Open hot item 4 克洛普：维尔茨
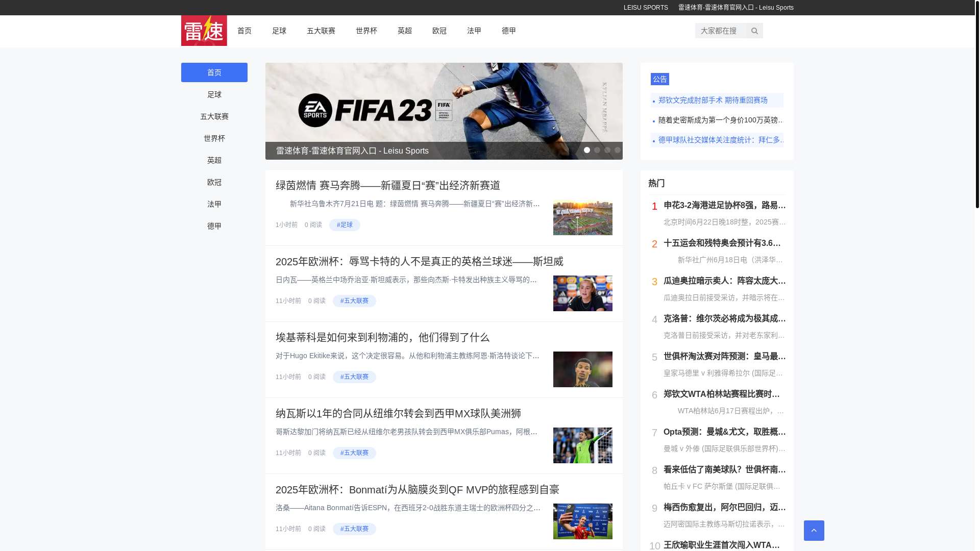980x551 pixels. (724, 318)
